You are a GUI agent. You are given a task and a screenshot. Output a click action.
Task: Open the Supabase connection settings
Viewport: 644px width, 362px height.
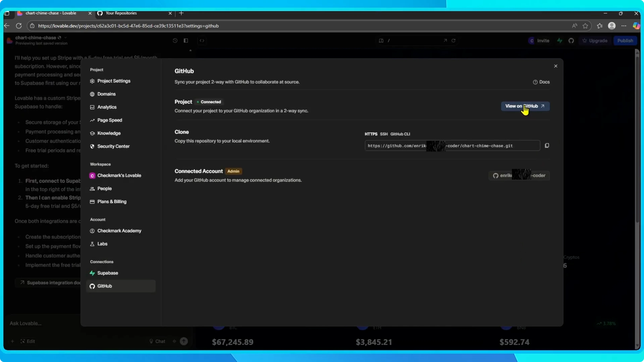pos(121,273)
